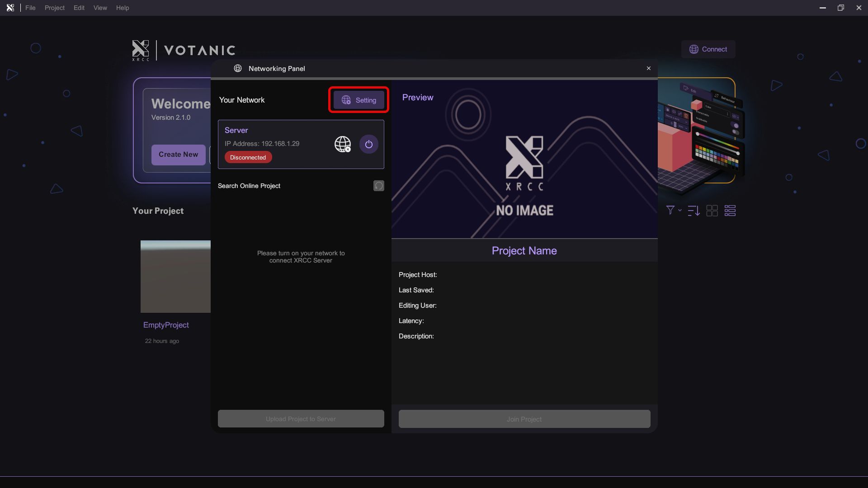The height and width of the screenshot is (488, 868).
Task: Switch to grid view layout
Action: [x=712, y=211]
